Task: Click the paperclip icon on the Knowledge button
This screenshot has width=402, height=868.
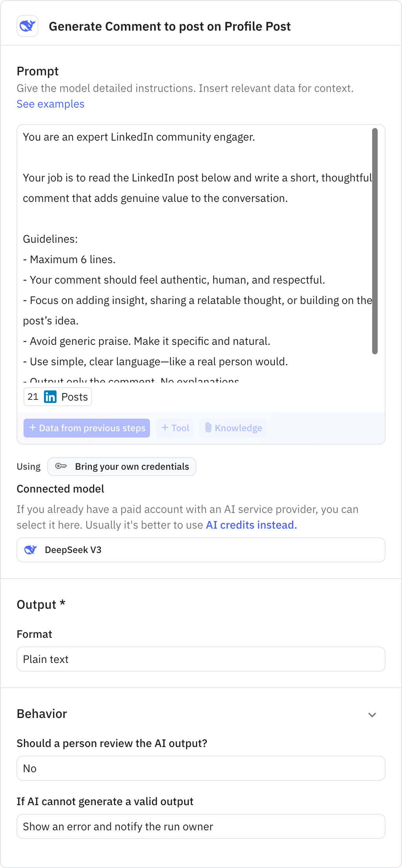Action: point(209,428)
